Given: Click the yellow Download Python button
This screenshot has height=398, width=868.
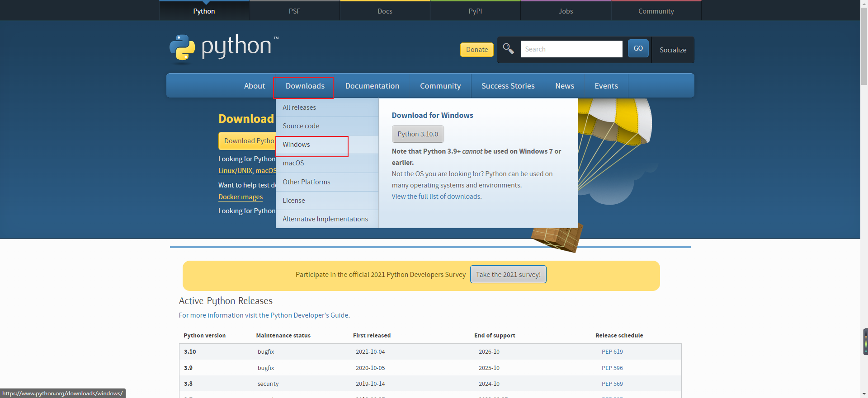Looking at the screenshot, I should 247,141.
